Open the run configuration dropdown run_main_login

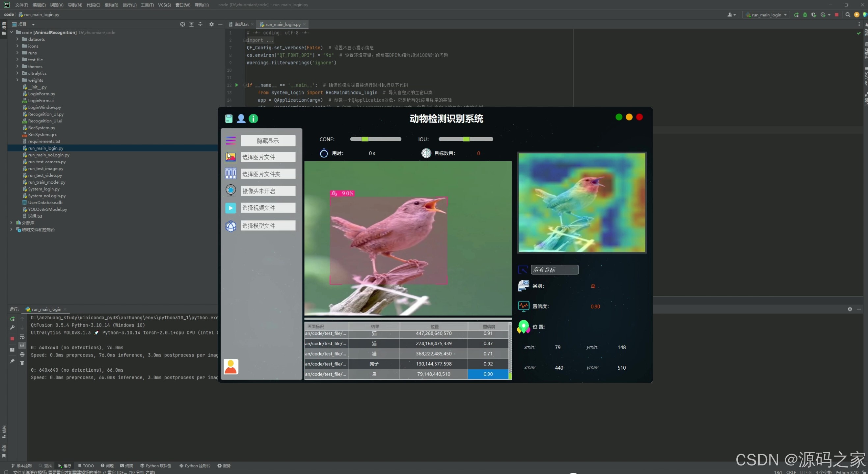(766, 14)
